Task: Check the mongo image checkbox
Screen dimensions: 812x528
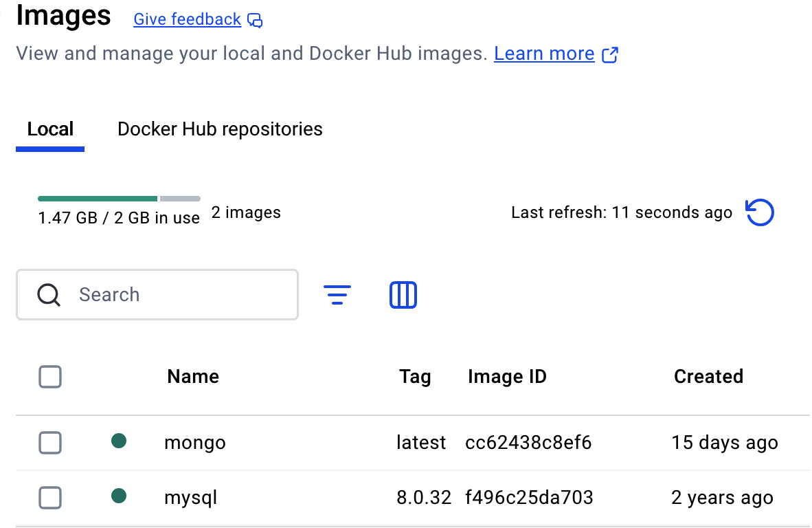Action: point(50,443)
